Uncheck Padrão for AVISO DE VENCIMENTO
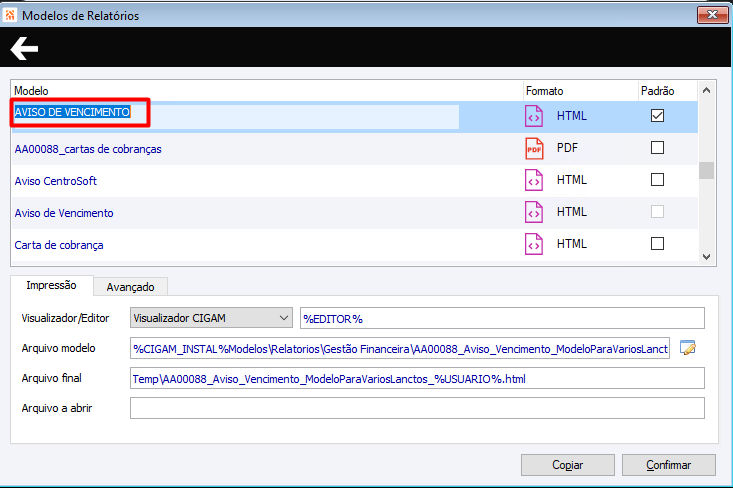 tap(657, 115)
